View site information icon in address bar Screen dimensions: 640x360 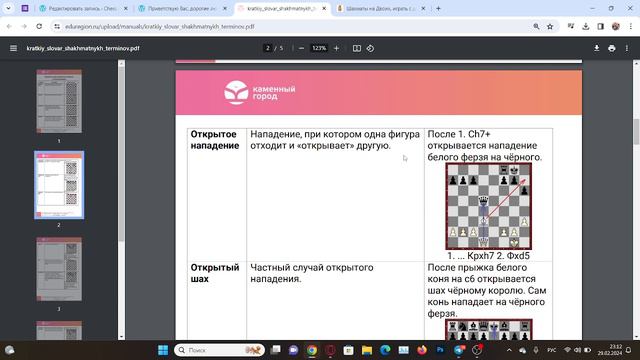click(x=57, y=26)
